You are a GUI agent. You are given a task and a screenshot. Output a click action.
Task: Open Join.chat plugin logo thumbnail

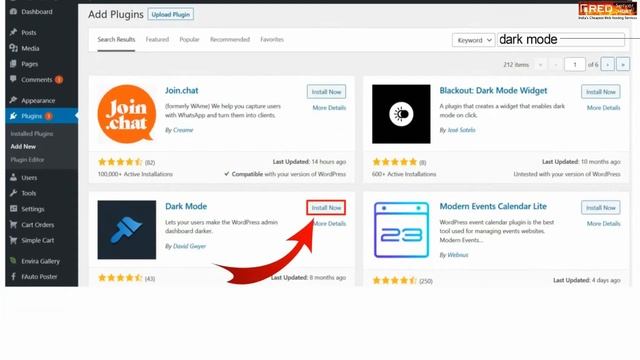coord(127,114)
